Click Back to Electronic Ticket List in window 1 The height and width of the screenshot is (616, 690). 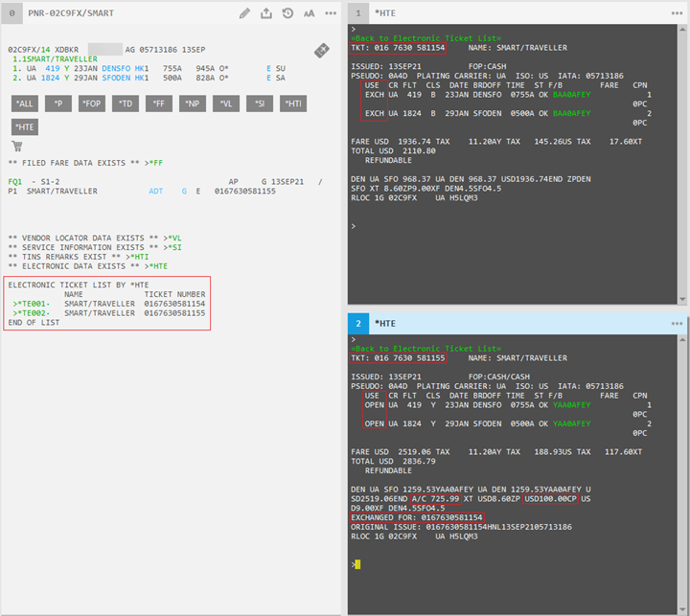pyautogui.click(x=425, y=37)
